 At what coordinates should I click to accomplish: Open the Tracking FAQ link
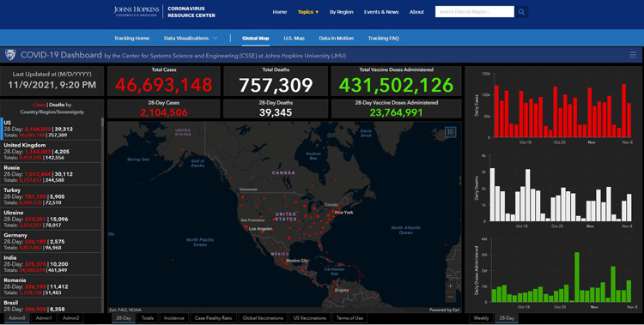pyautogui.click(x=383, y=39)
